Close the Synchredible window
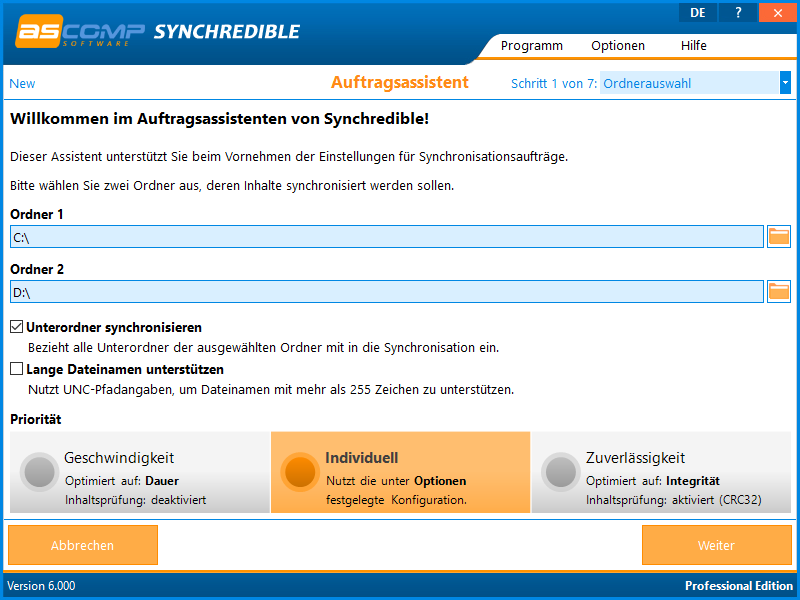This screenshot has width=800, height=600. [x=778, y=13]
